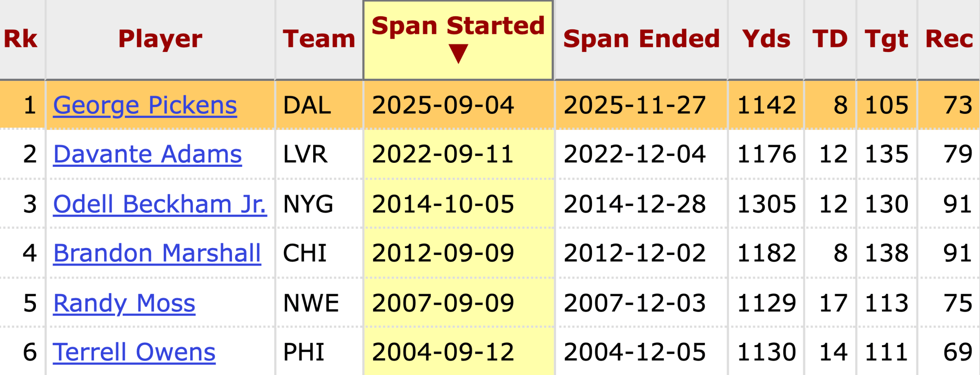Select the NWE team cell
The image size is (980, 375).
click(311, 303)
